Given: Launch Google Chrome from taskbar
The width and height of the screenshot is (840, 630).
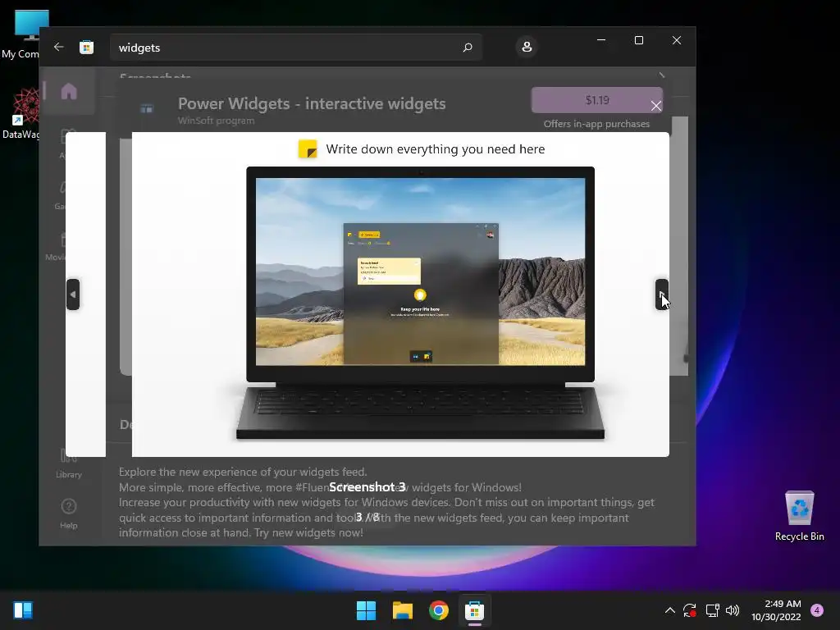Looking at the screenshot, I should coord(439,610).
